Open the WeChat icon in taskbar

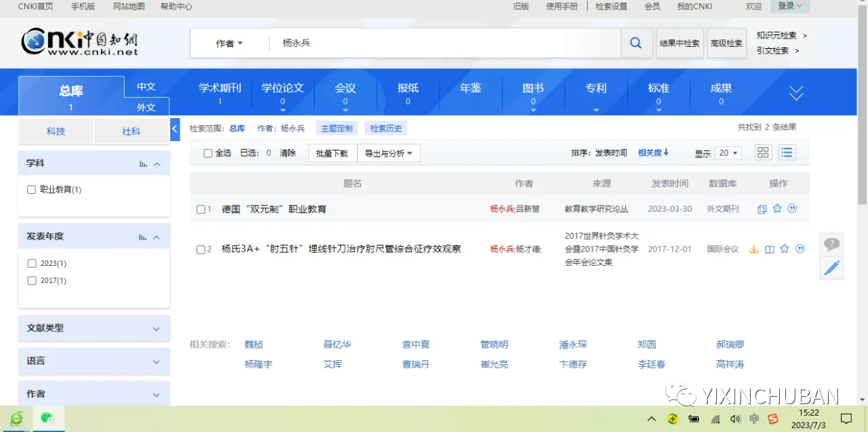(x=47, y=418)
